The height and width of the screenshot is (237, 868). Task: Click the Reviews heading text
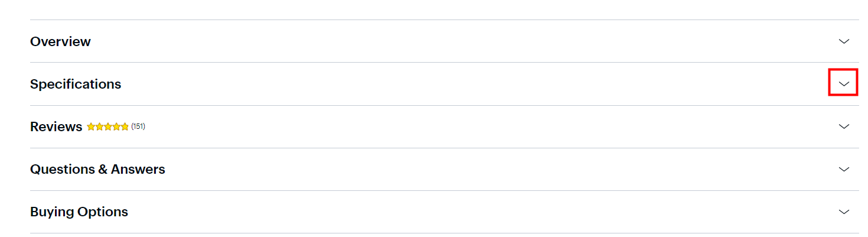(x=56, y=126)
